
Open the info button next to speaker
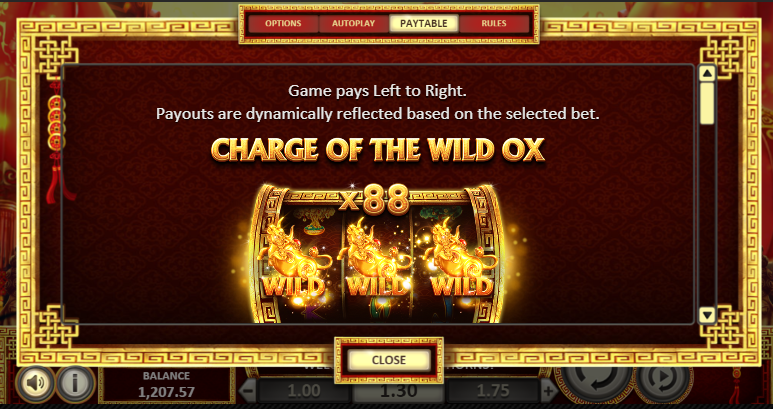tap(75, 383)
